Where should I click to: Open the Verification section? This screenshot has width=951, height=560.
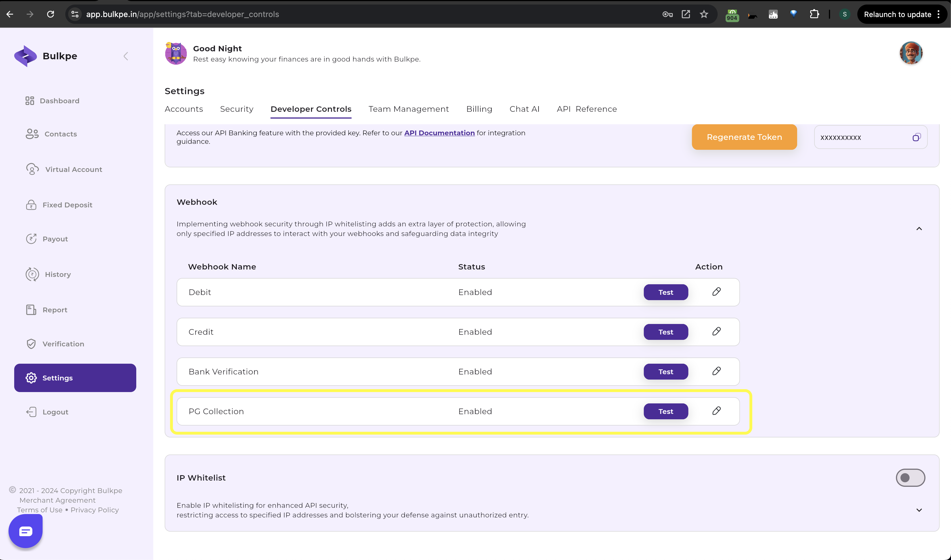pyautogui.click(x=55, y=344)
